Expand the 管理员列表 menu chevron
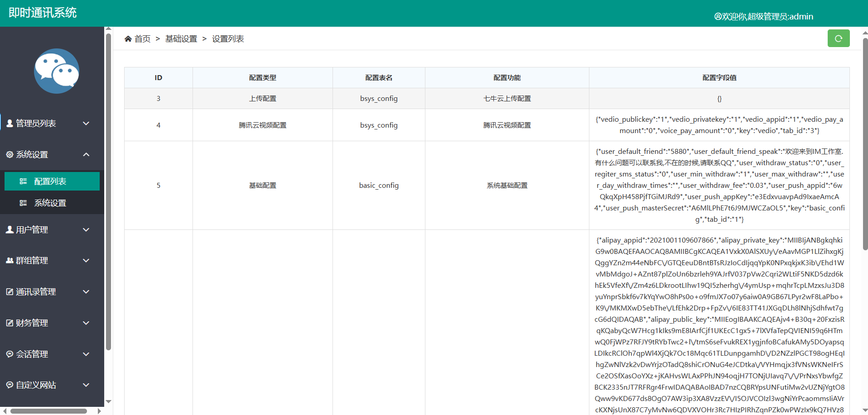The width and height of the screenshot is (868, 415). coord(86,123)
